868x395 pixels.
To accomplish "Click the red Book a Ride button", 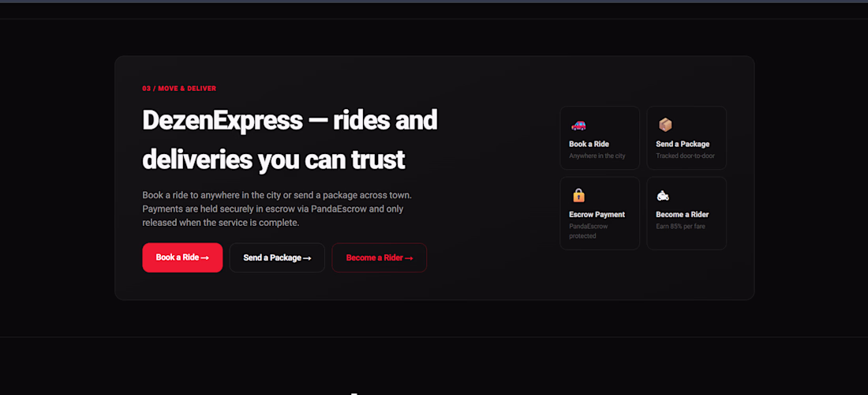I will coord(182,258).
